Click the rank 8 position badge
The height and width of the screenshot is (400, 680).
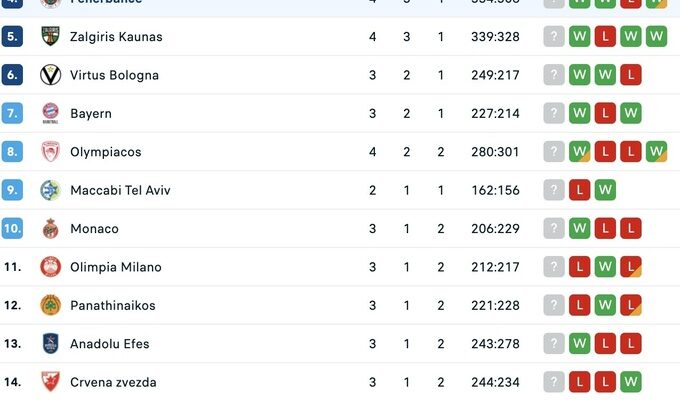(x=12, y=152)
